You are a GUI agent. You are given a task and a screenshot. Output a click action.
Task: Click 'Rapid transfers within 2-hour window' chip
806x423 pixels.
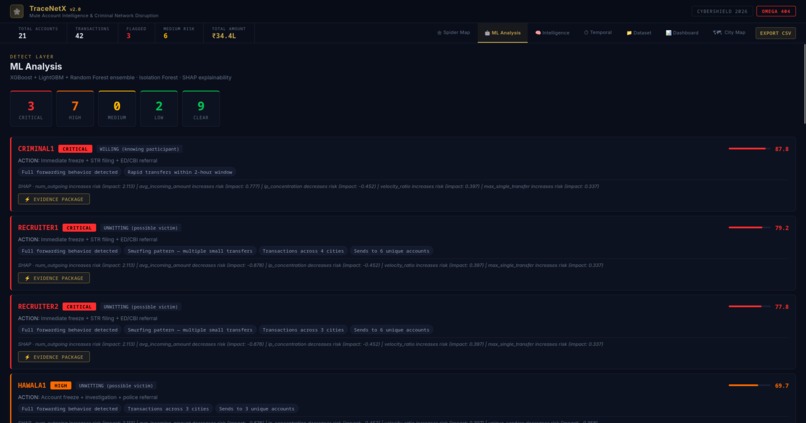(180, 172)
